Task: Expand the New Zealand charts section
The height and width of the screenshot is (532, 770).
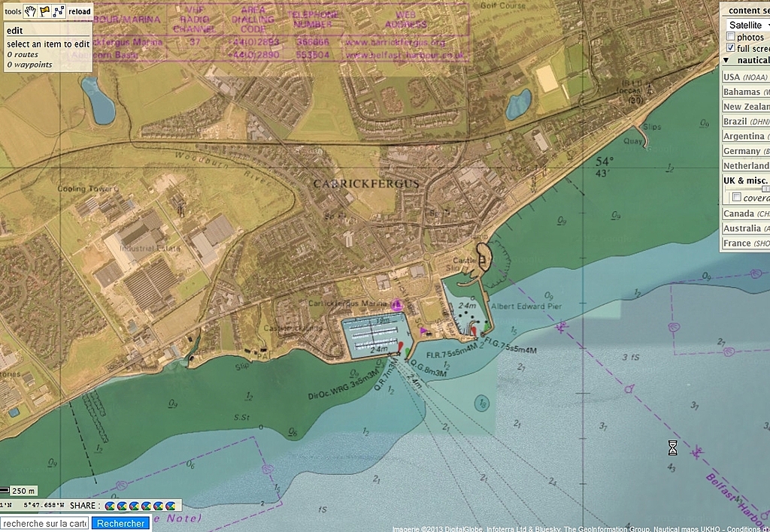Action: (x=746, y=107)
